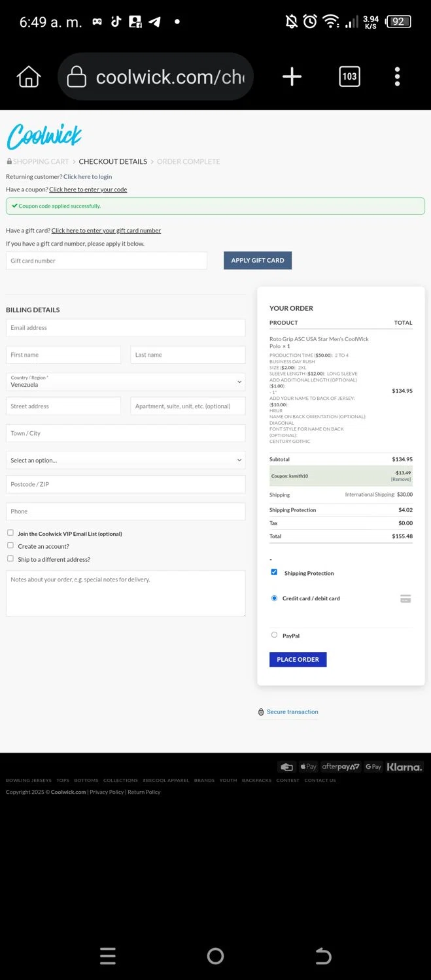The width and height of the screenshot is (431, 980).
Task: Focus the Gift card number field
Action: (107, 261)
